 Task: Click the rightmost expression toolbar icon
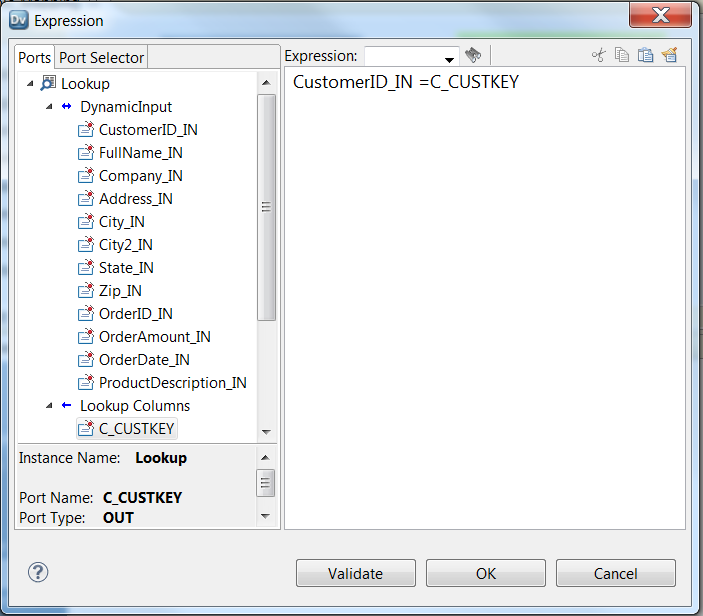[670, 56]
